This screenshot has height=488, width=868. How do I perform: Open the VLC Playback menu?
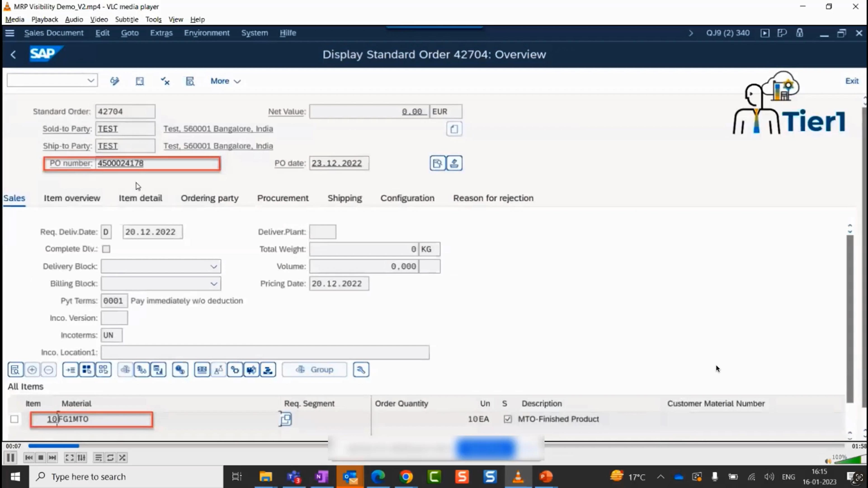(x=45, y=19)
